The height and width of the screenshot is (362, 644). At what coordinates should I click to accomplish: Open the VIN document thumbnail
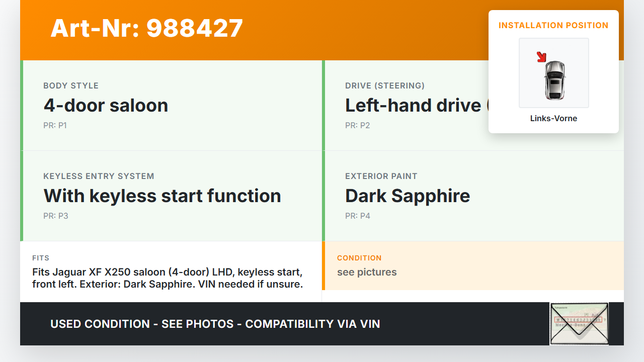(x=579, y=324)
